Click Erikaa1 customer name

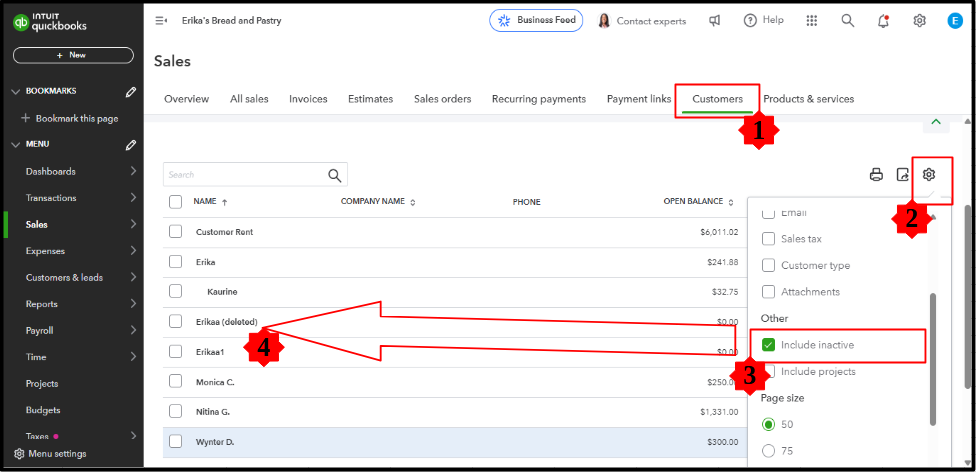(210, 352)
